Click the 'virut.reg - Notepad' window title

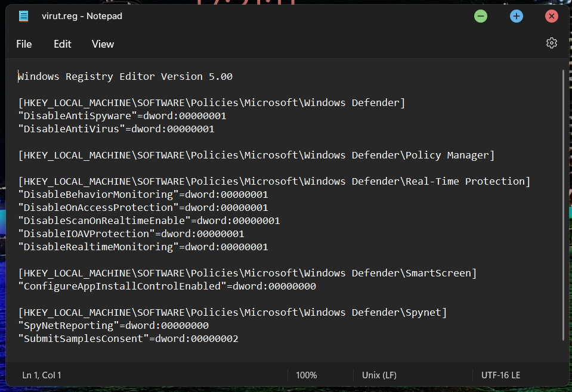pyautogui.click(x=82, y=16)
